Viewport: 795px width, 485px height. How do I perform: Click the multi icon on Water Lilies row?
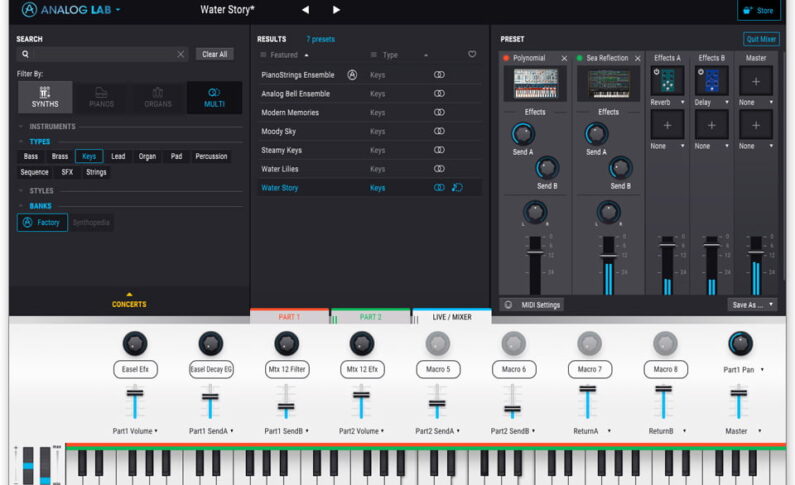[x=439, y=169]
